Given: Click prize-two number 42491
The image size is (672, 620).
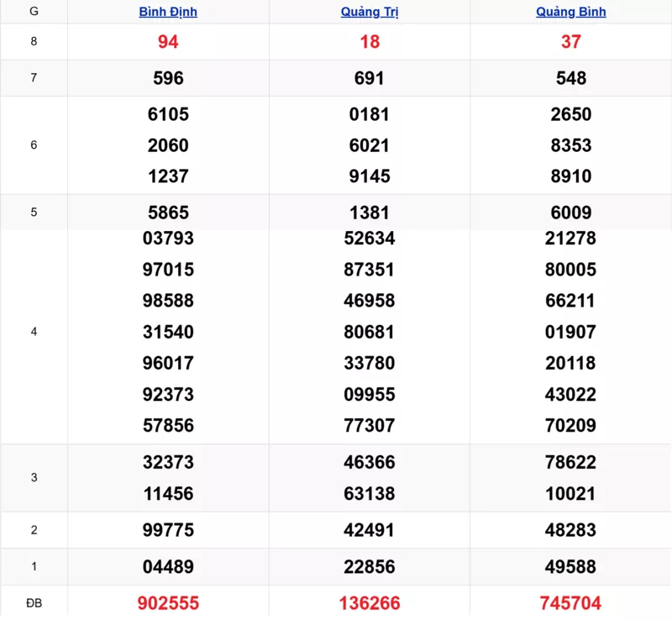Looking at the screenshot, I should [370, 530].
